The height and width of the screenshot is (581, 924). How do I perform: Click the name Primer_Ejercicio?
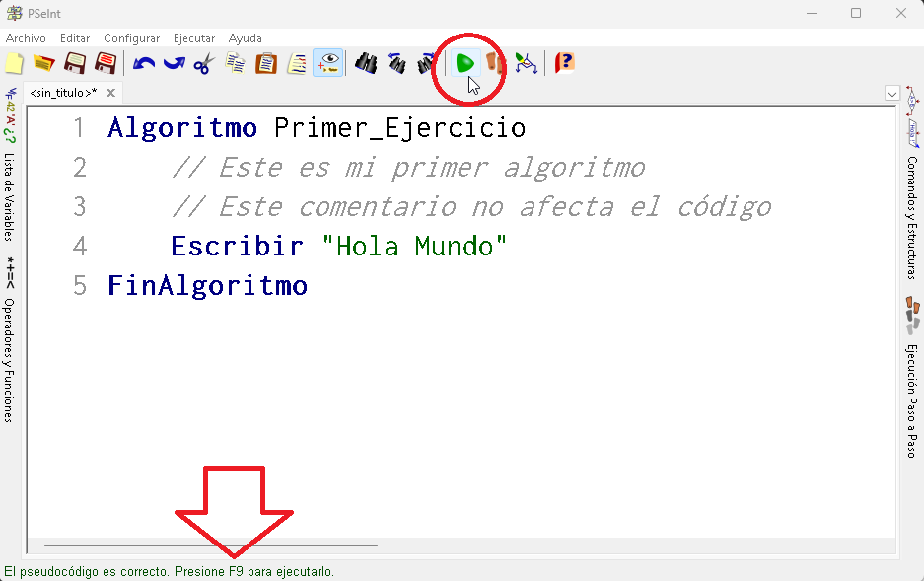399,128
